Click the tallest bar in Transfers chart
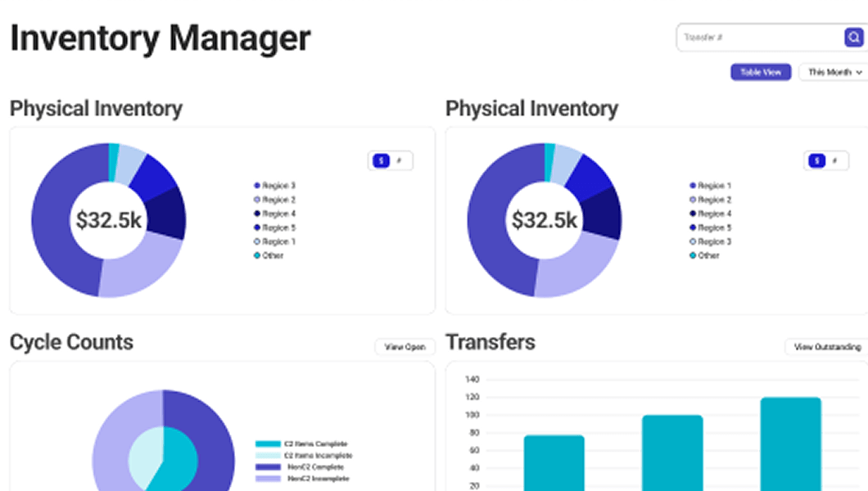This screenshot has height=491, width=868. pos(790,444)
